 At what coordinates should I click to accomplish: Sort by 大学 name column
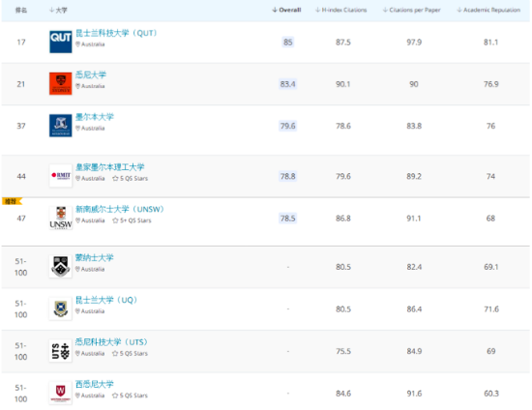coord(58,11)
